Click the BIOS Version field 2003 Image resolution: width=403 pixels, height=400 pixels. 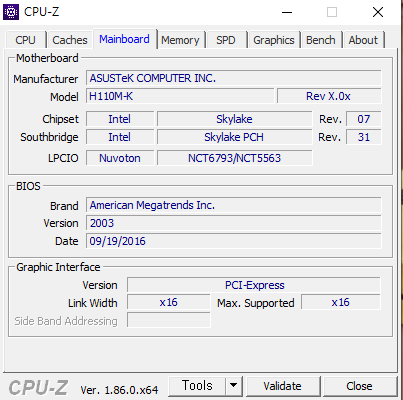234,223
